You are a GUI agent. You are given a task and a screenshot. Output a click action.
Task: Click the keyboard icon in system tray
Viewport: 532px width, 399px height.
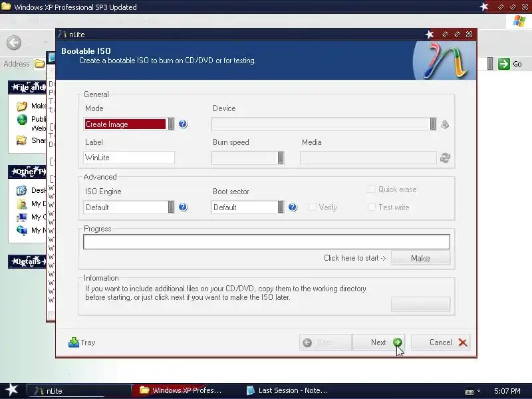pyautogui.click(x=469, y=392)
